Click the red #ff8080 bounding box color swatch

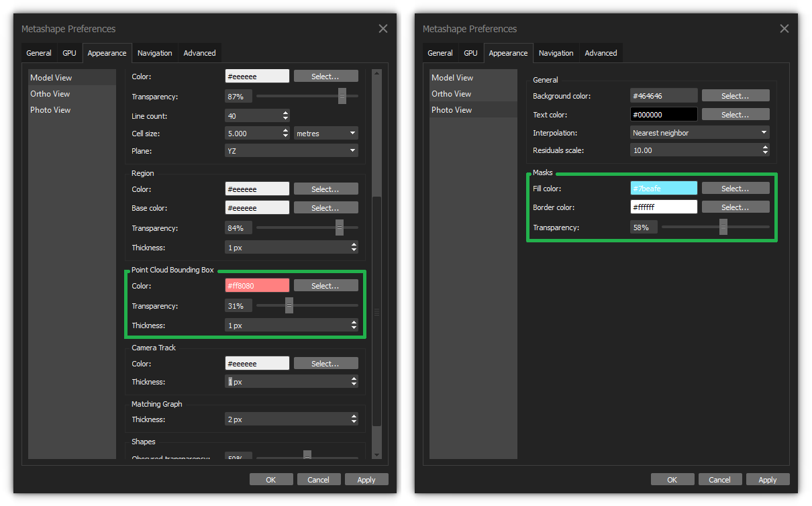pyautogui.click(x=257, y=286)
